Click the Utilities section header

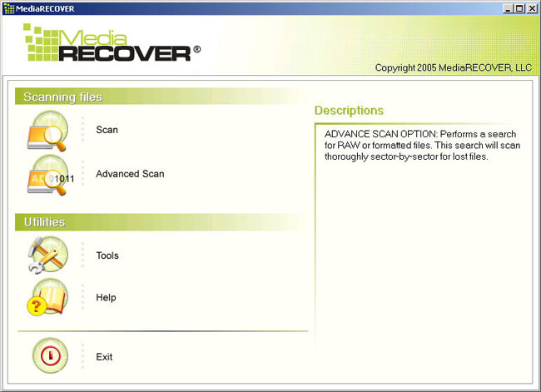point(161,222)
